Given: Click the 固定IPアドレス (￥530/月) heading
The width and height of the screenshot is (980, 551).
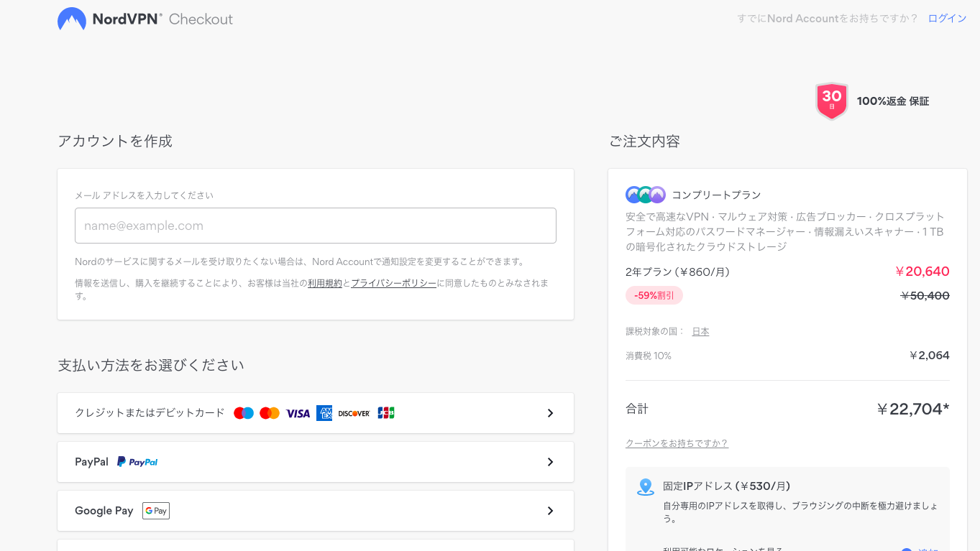Looking at the screenshot, I should [726, 486].
